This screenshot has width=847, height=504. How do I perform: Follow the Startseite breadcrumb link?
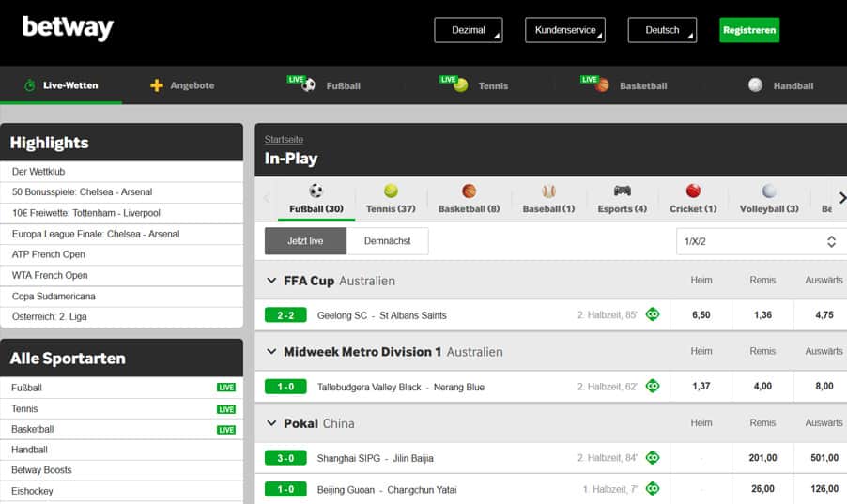pyautogui.click(x=284, y=139)
